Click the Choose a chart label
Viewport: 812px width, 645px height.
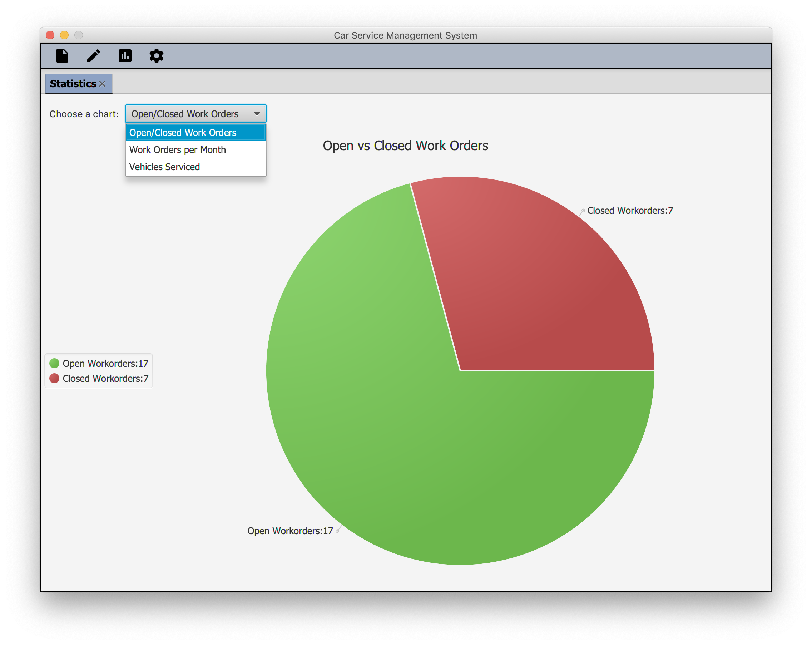point(84,114)
